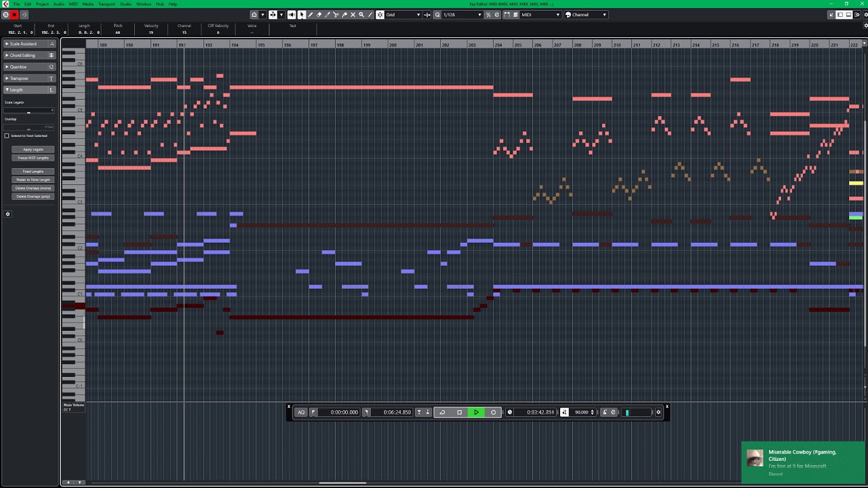Toggle the metronome click icon
This screenshot has height=488, width=868.
pos(606,412)
